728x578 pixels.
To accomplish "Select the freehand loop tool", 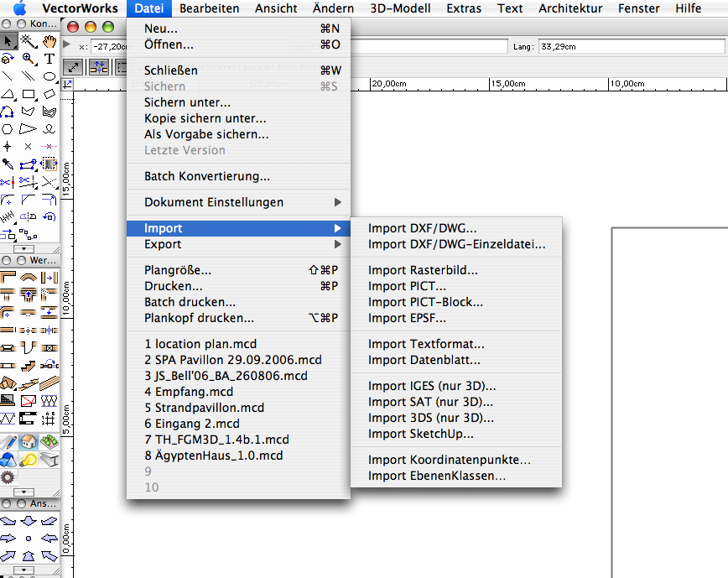I will tap(49, 129).
